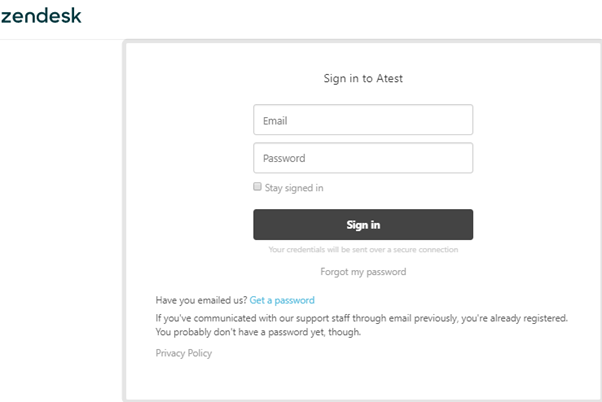The height and width of the screenshot is (402, 602).
Task: Click the 'Sign in to Atest' heading
Action: pos(363,78)
